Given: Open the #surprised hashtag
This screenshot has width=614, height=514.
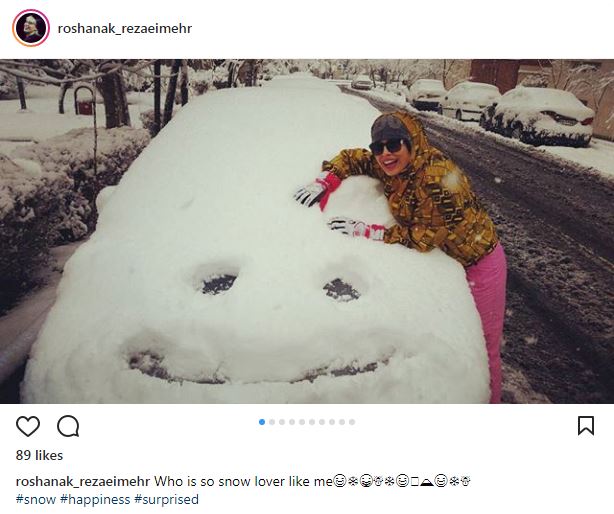Looking at the screenshot, I should (x=166, y=500).
